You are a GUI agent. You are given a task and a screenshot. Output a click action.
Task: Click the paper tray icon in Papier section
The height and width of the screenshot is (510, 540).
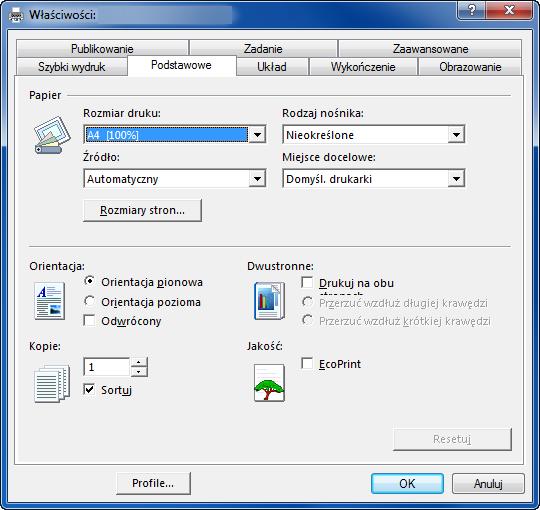click(52, 135)
